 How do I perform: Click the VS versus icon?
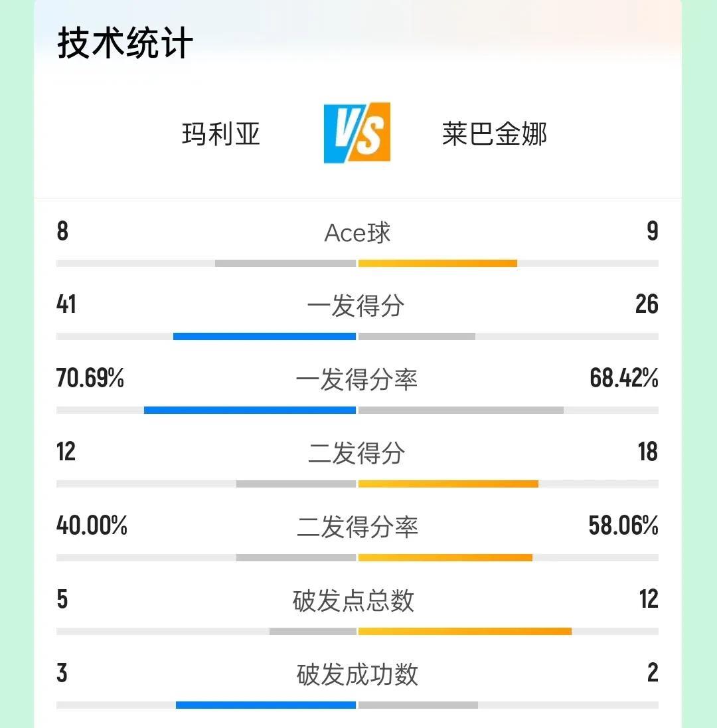pyautogui.click(x=357, y=133)
